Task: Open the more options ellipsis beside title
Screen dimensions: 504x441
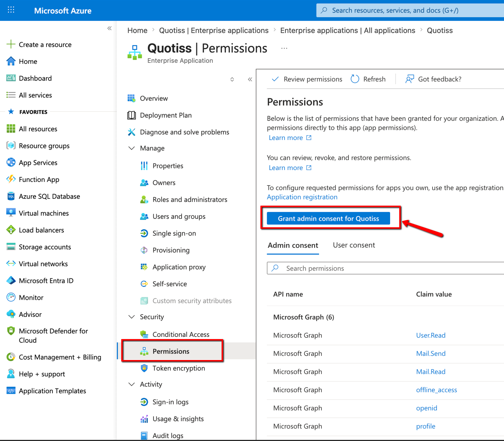Action: 284,48
